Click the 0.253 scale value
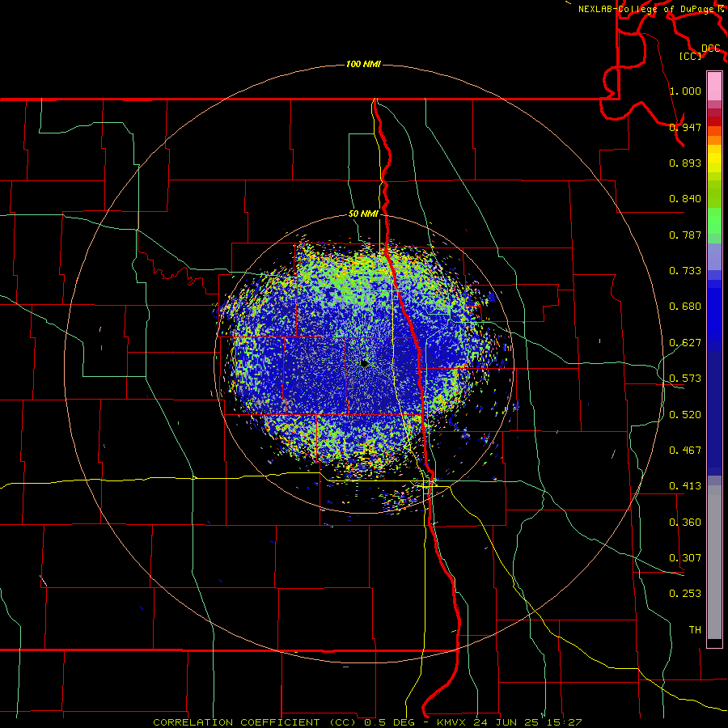The width and height of the screenshot is (728, 728). (685, 594)
